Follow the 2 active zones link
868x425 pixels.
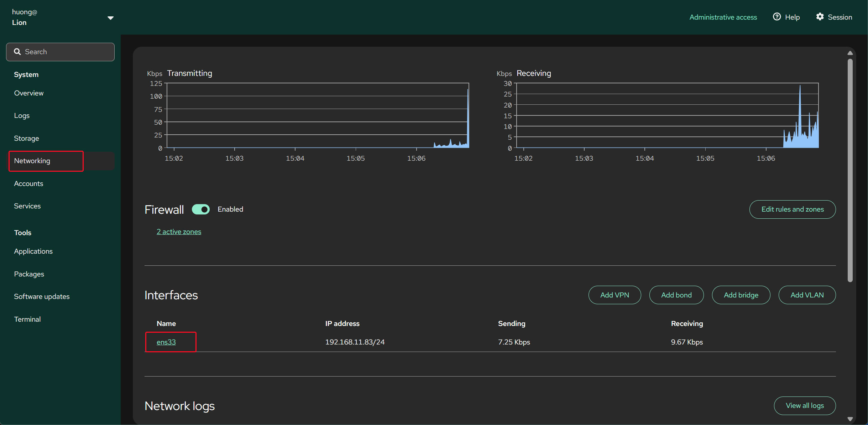[179, 232]
